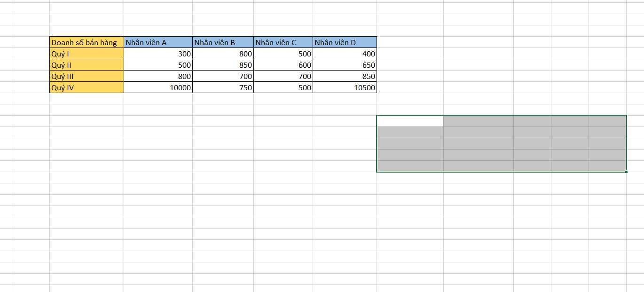This screenshot has height=292, width=644.
Task: Select Nhân viên B Quý II value 850
Action: pos(223,65)
